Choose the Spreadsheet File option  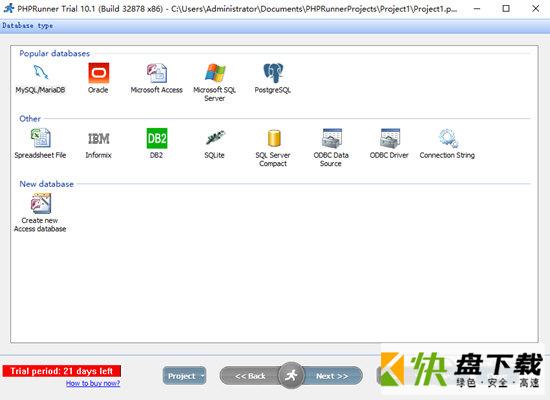point(41,138)
